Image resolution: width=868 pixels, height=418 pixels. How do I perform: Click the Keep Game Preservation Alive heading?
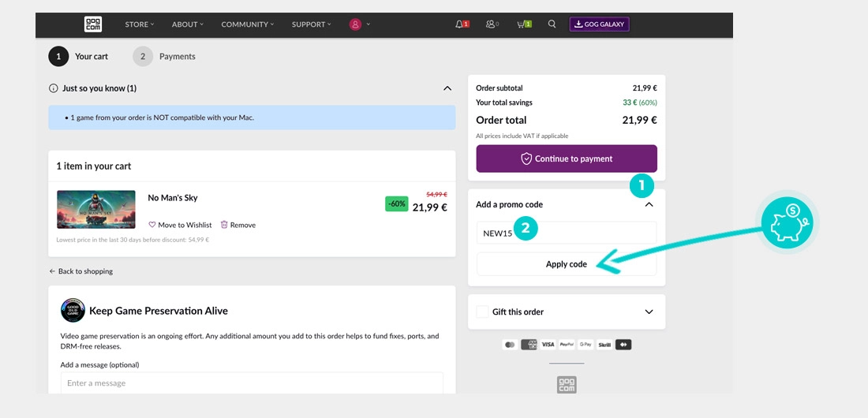159,311
